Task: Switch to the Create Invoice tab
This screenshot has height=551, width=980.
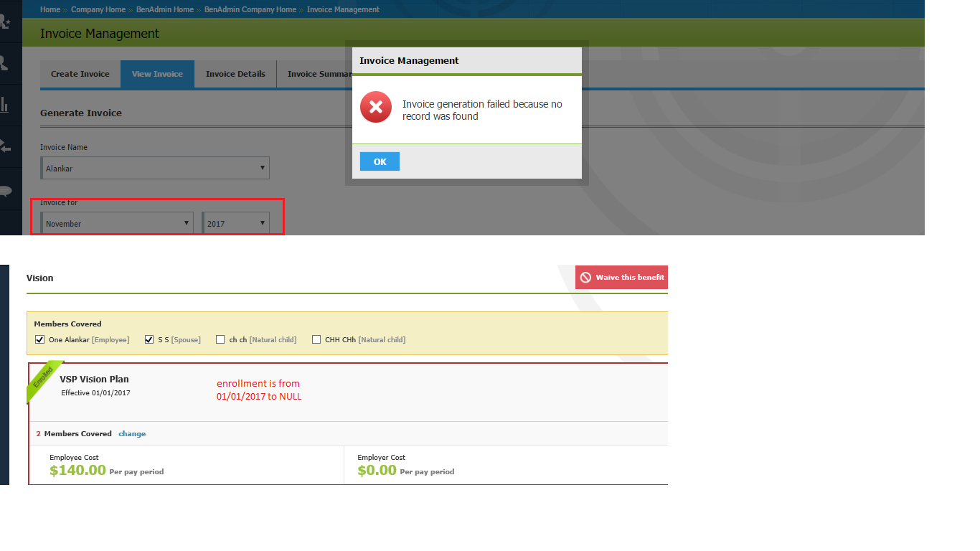Action: (80, 74)
